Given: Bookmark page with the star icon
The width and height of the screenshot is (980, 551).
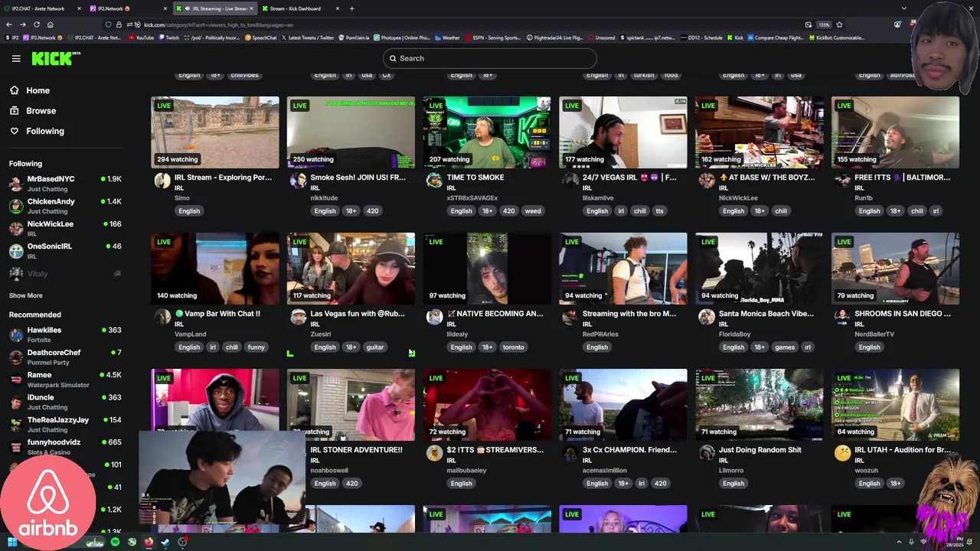Looking at the screenshot, I should tap(839, 24).
